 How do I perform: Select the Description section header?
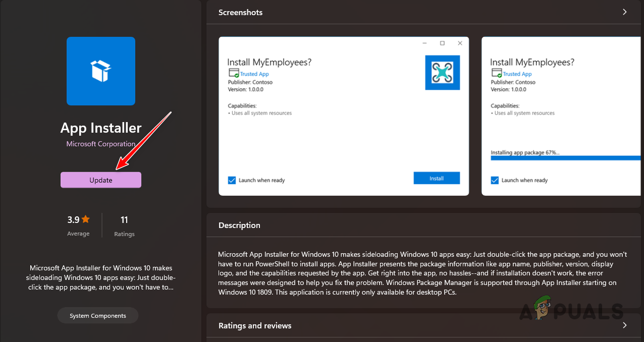tap(239, 225)
